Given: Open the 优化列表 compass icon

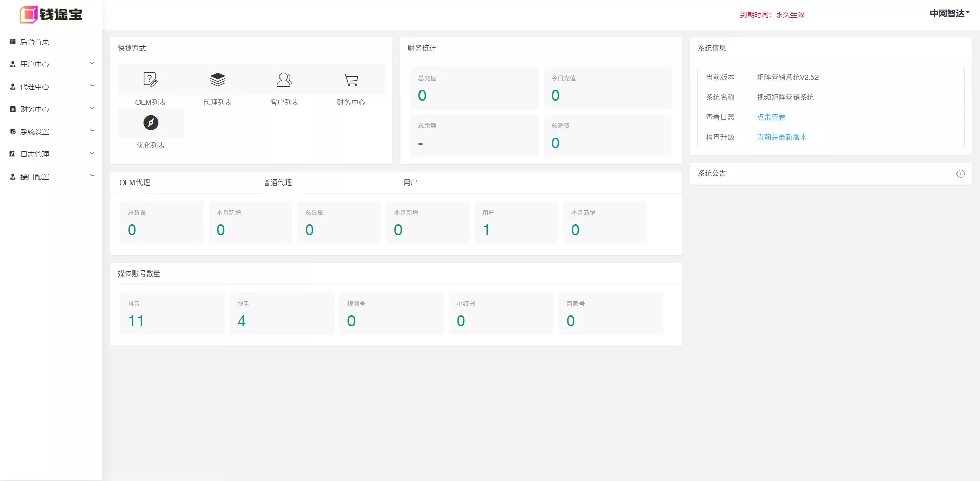Looking at the screenshot, I should pos(151,123).
